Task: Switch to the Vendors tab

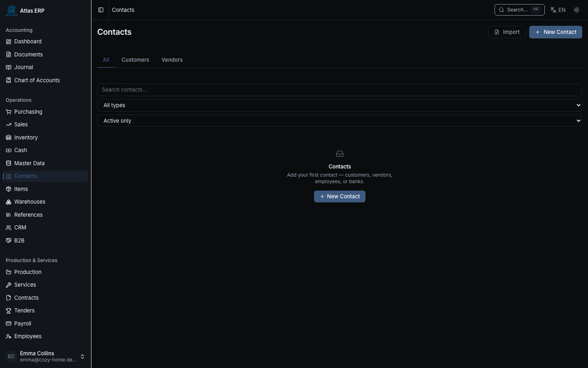Action: tap(172, 60)
